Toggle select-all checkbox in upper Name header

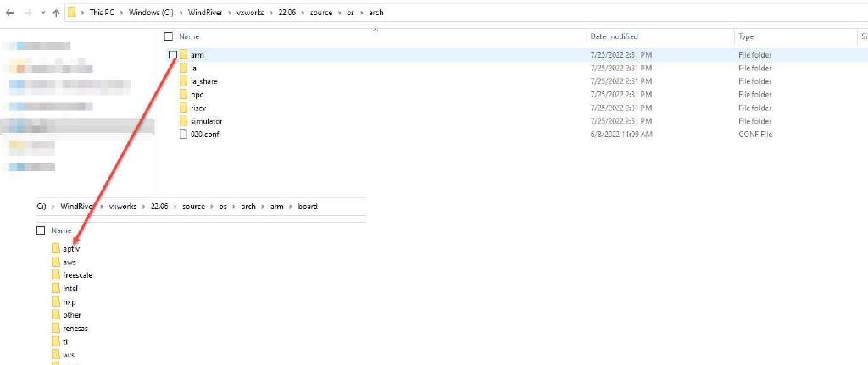pyautogui.click(x=168, y=36)
